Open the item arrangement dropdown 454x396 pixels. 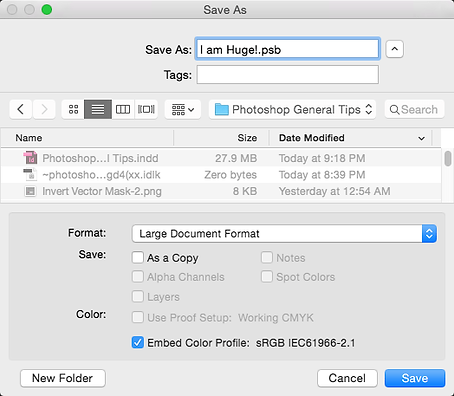coord(183,109)
